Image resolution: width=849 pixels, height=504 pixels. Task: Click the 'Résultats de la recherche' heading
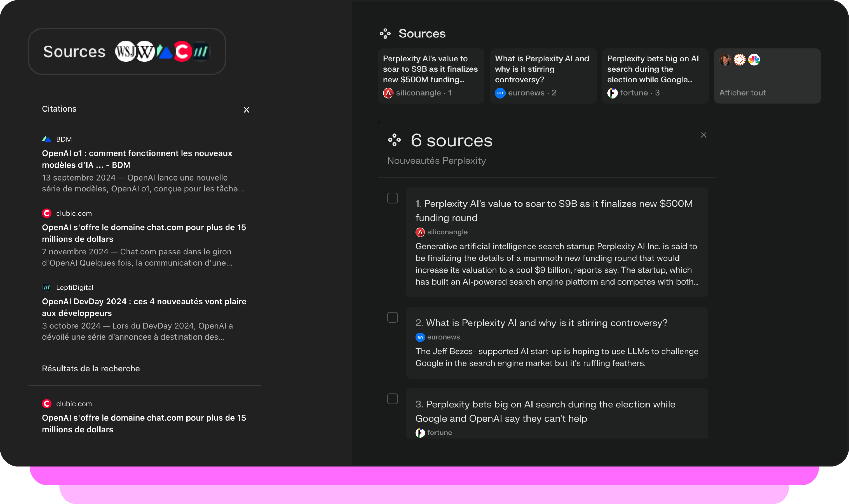[91, 369]
